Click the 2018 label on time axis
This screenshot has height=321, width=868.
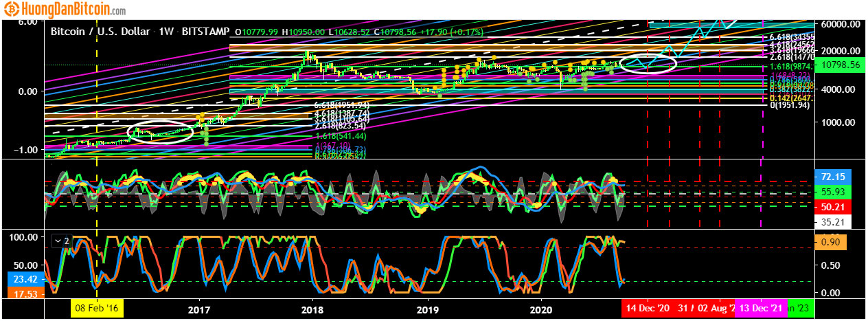313,309
